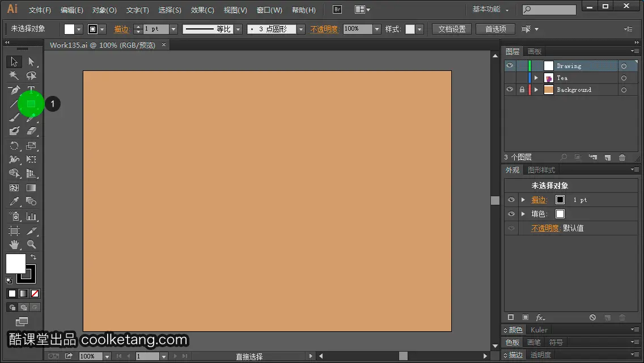Create new layer in Layers panel

click(608, 158)
